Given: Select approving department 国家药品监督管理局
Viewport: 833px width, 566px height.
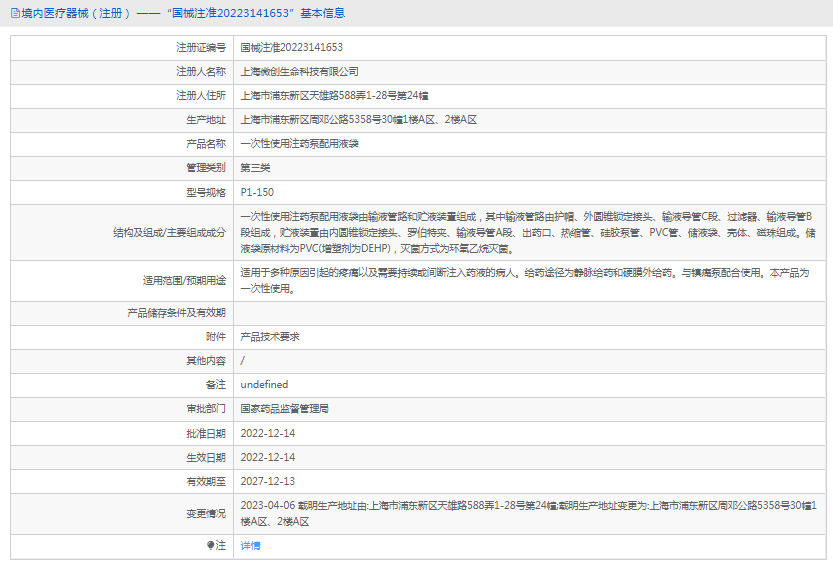Looking at the screenshot, I should (x=284, y=409).
